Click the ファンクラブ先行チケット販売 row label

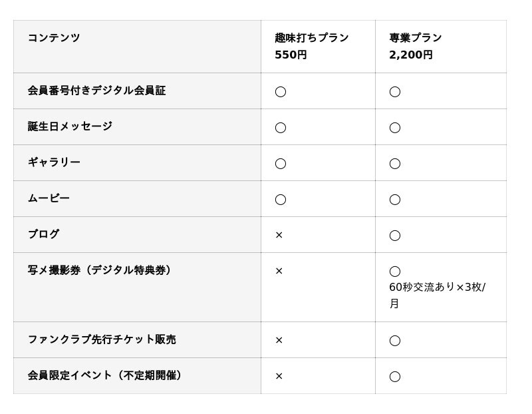click(x=102, y=339)
